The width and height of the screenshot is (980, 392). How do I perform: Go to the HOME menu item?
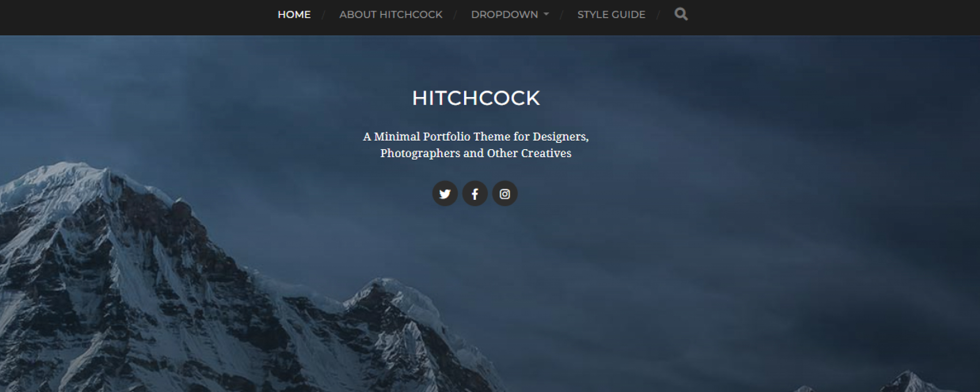[x=294, y=15]
